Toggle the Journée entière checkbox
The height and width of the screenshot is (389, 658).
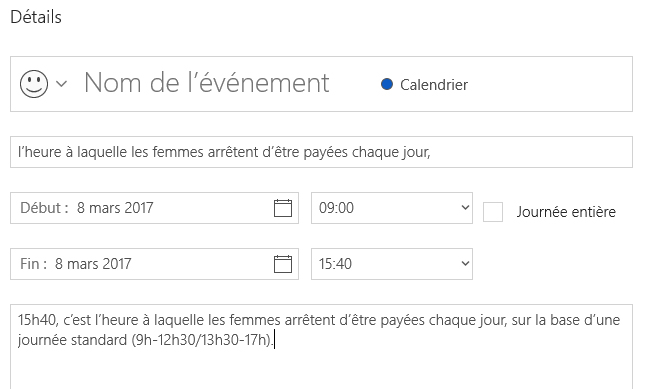pyautogui.click(x=493, y=211)
